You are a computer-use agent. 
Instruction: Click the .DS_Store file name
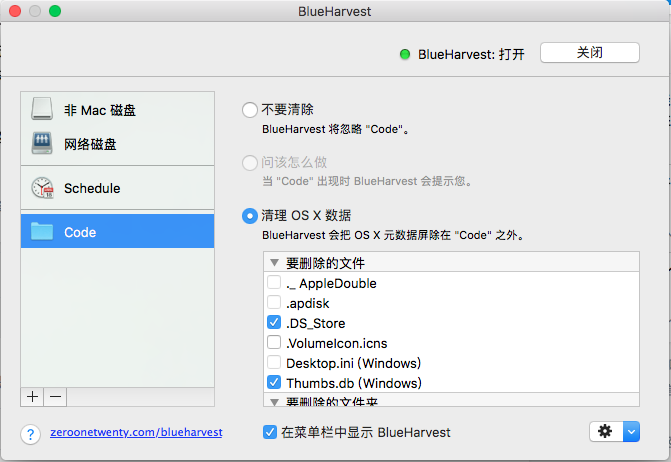[x=315, y=323]
